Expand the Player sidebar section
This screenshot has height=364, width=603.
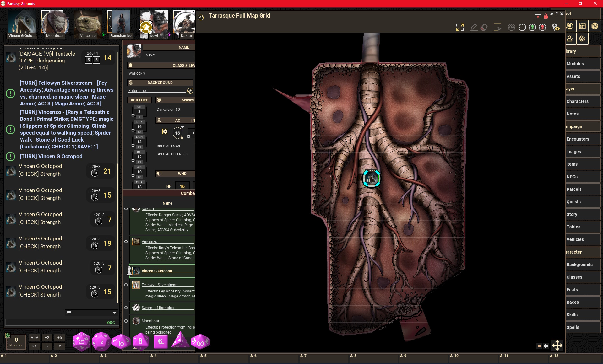(583, 89)
